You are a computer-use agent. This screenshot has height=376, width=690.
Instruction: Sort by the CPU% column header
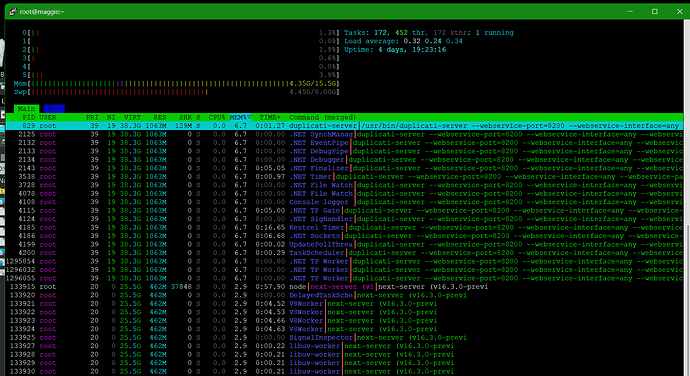pos(217,117)
